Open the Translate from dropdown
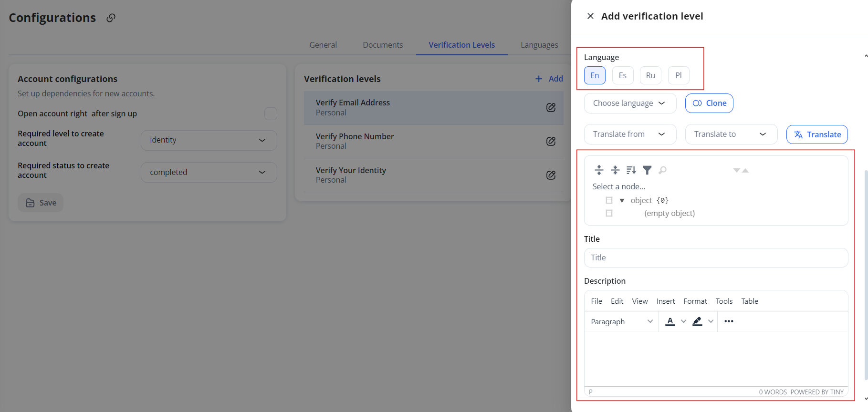This screenshot has height=412, width=868. point(630,134)
